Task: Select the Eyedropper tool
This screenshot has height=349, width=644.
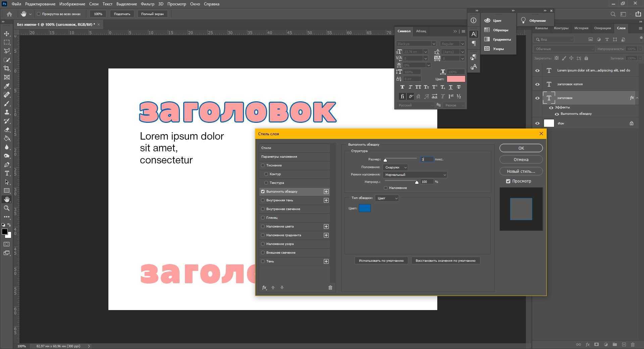Action: 7,86
